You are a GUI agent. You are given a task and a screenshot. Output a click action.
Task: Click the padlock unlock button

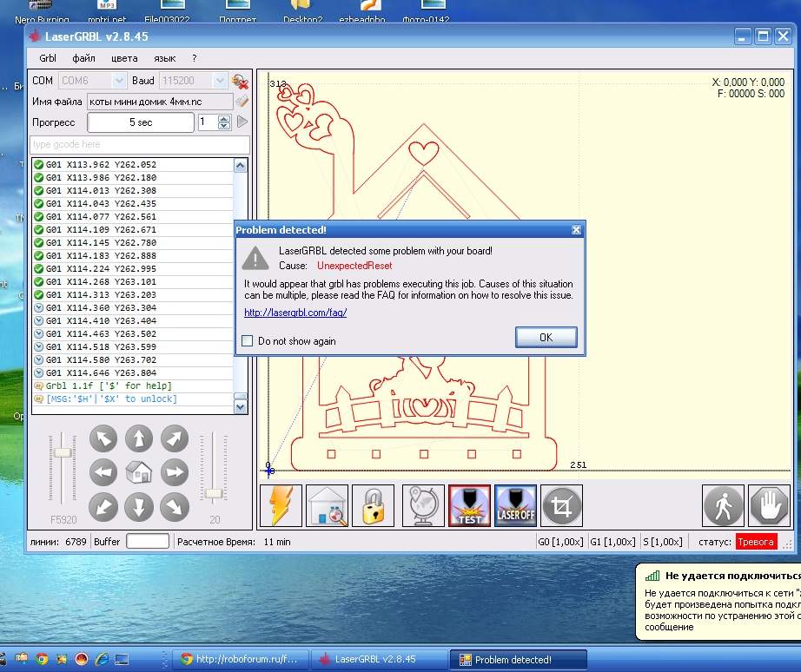(373, 505)
